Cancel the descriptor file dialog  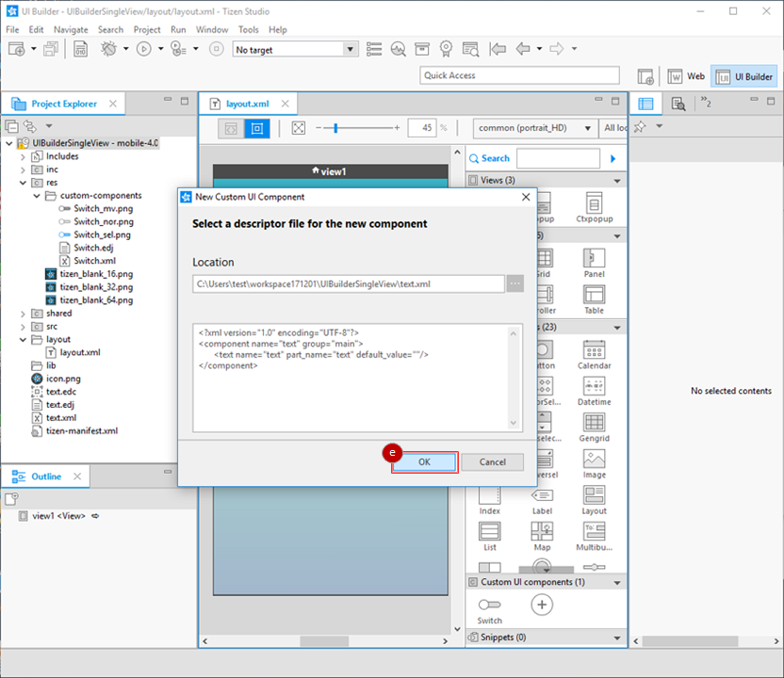coord(492,461)
